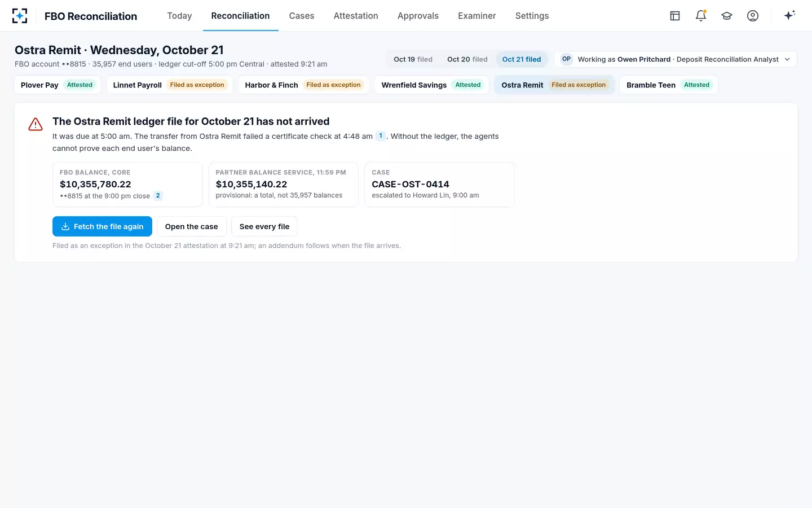Screen dimensions: 812x508
Task: Navigate to the Approvals tab
Action: pos(418,16)
